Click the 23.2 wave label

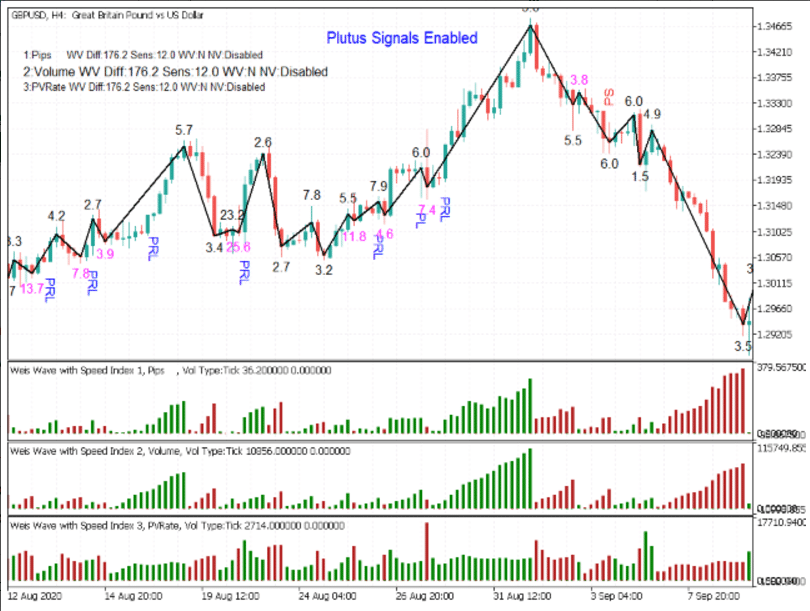(x=232, y=215)
